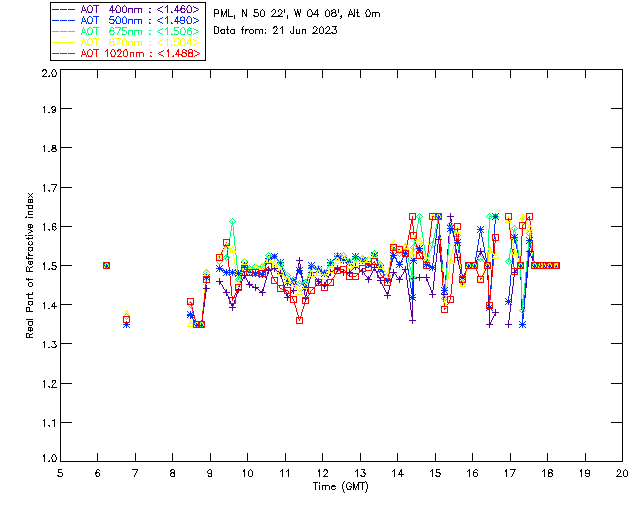Click the y-axis tick label 1.8

point(49,148)
